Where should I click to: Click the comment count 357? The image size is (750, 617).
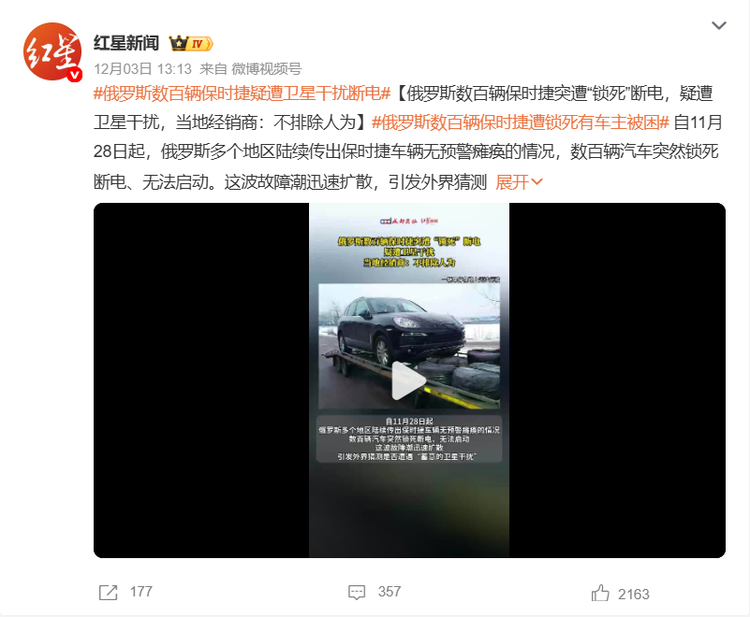389,592
